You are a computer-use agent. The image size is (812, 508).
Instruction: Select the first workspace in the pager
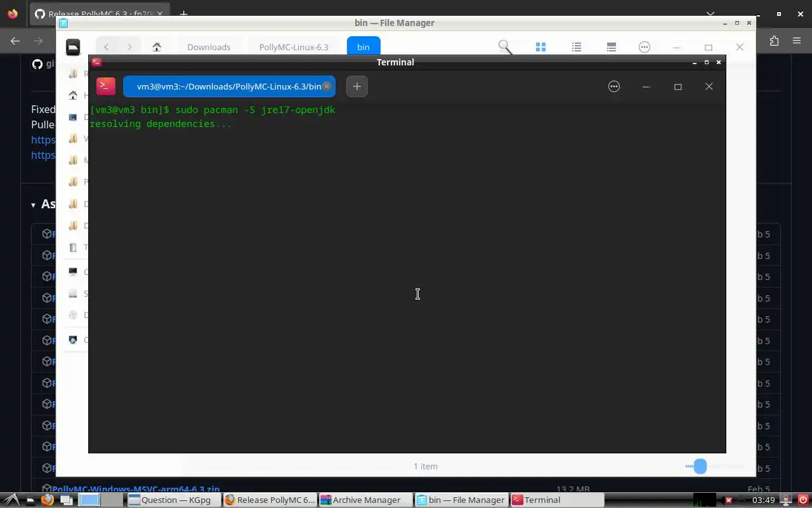click(x=89, y=500)
